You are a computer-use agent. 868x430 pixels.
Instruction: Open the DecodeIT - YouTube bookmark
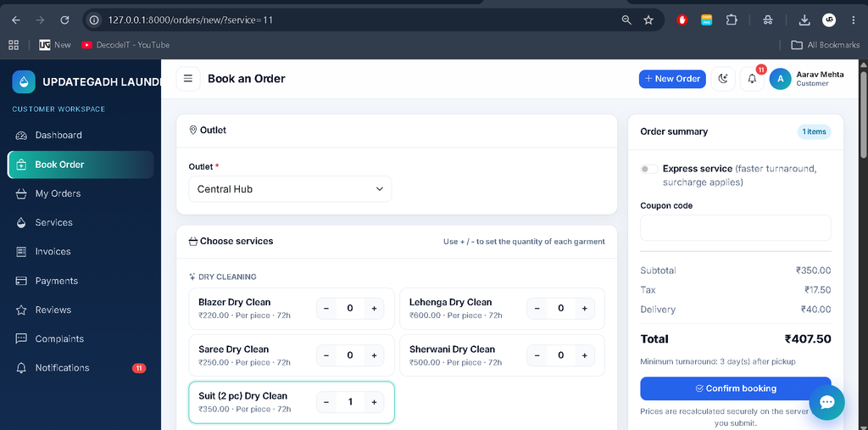(125, 45)
